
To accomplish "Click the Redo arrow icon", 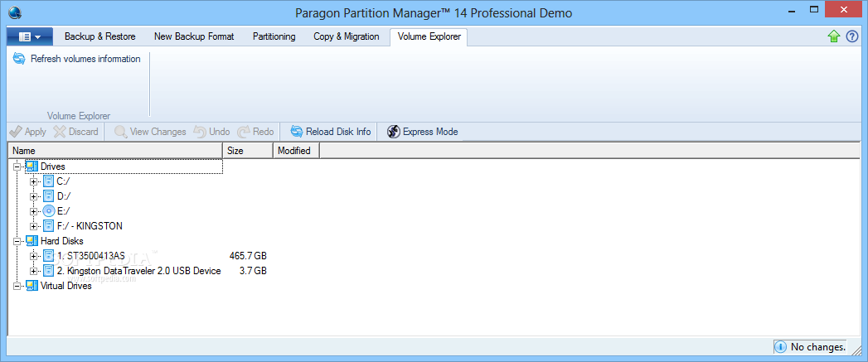I will (x=244, y=132).
